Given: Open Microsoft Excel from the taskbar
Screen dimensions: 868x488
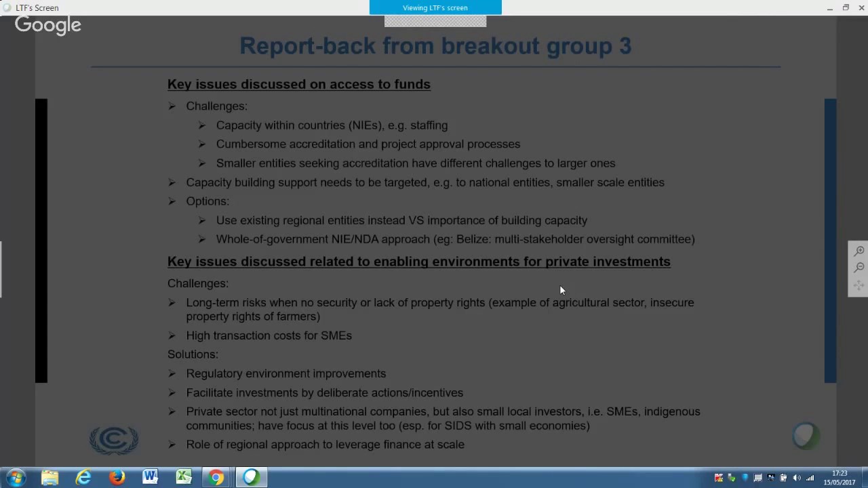Looking at the screenshot, I should click(x=184, y=478).
